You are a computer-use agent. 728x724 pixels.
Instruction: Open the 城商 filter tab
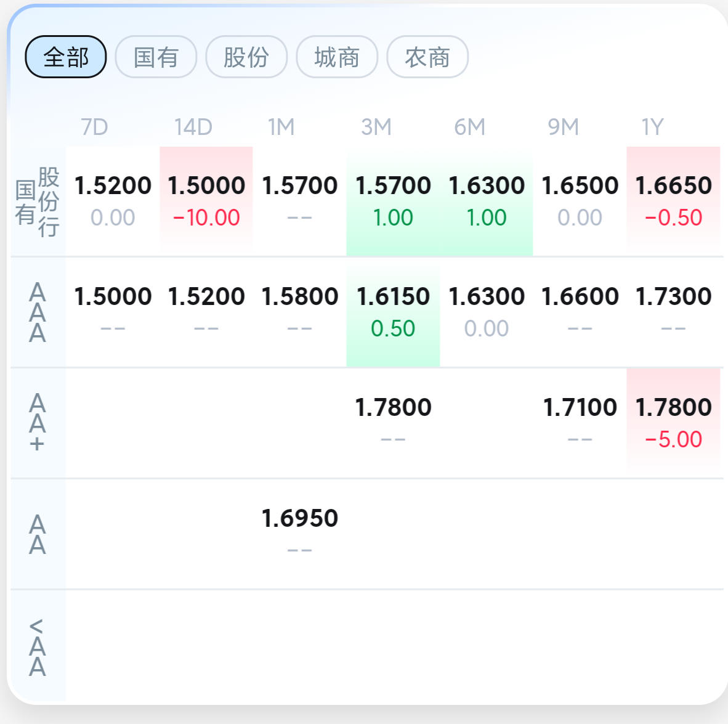[337, 57]
